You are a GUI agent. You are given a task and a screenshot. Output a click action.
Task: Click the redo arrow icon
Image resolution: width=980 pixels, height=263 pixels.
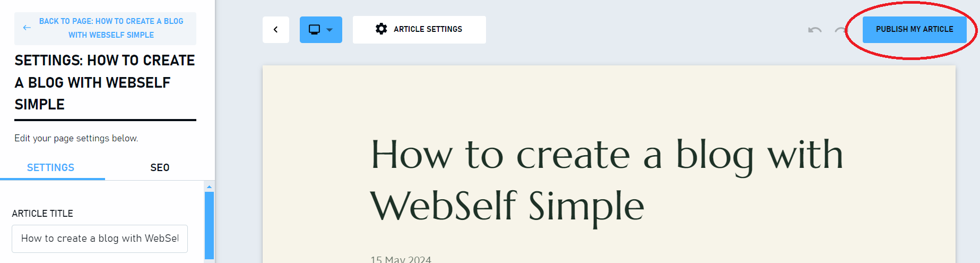pyautogui.click(x=840, y=30)
